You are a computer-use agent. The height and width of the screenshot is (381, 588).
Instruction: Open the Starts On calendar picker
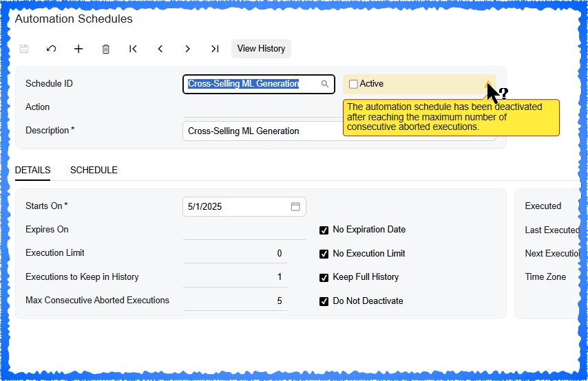(x=295, y=206)
